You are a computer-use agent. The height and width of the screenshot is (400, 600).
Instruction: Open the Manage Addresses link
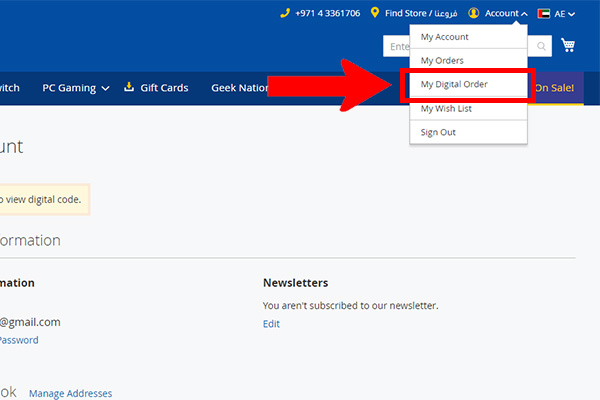click(70, 393)
